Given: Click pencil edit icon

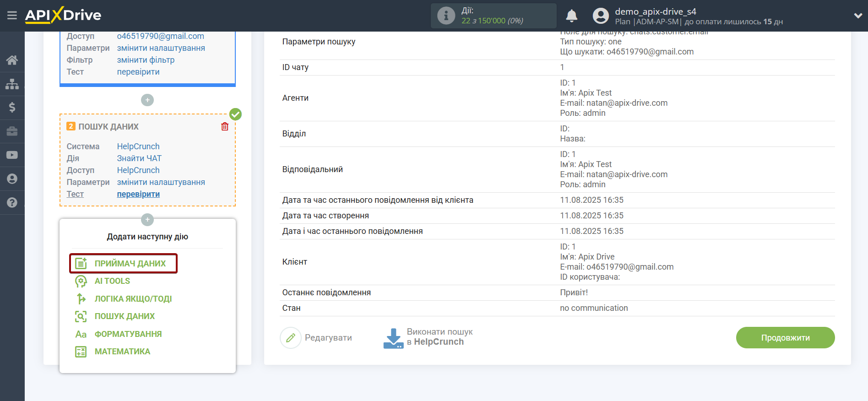Looking at the screenshot, I should point(291,338).
